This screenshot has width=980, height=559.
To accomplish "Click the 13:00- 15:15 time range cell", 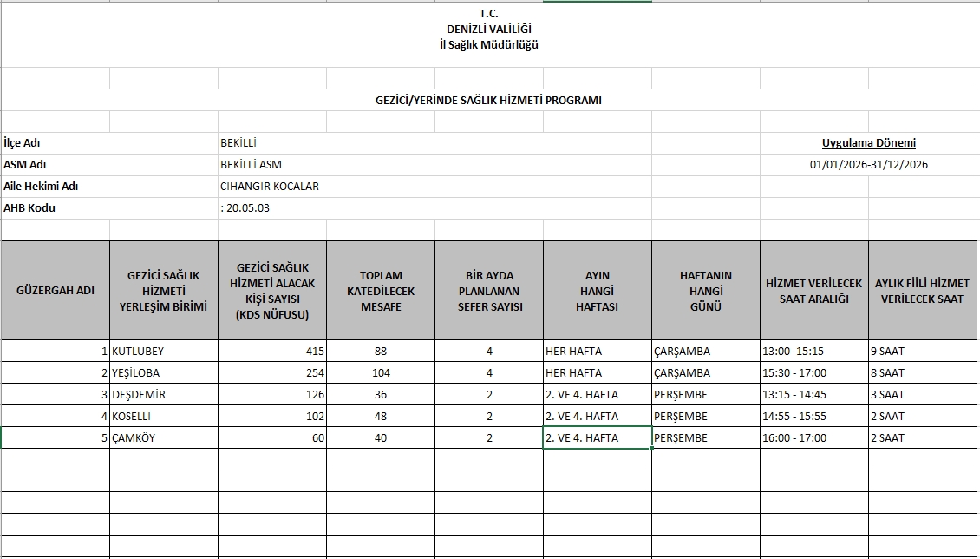I will pos(813,352).
